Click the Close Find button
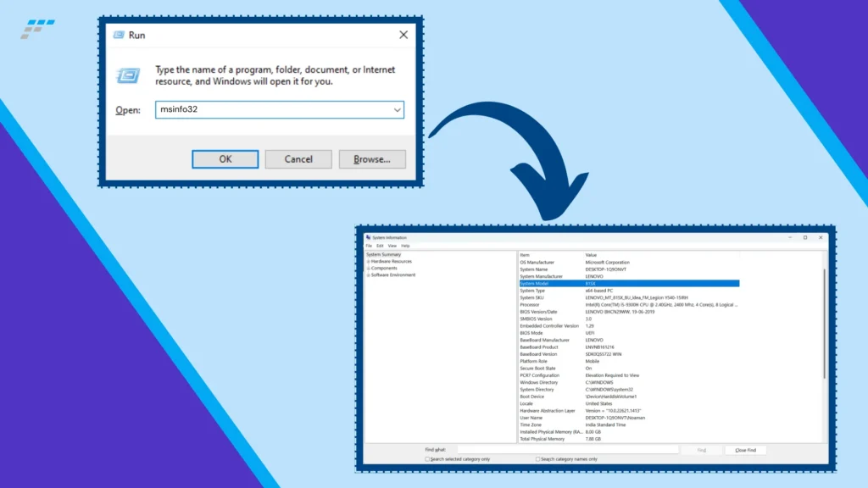Image resolution: width=868 pixels, height=488 pixels. point(745,451)
